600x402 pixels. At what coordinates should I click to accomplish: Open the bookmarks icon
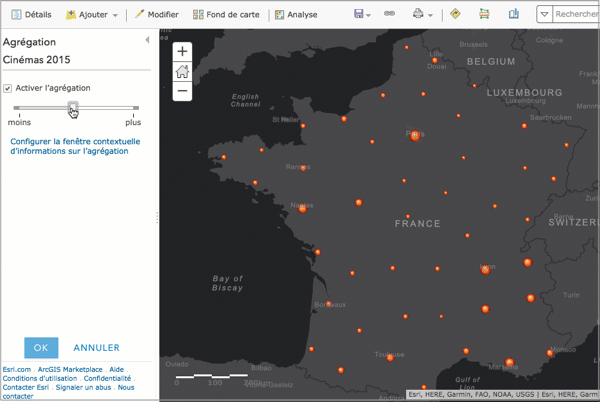coord(514,14)
